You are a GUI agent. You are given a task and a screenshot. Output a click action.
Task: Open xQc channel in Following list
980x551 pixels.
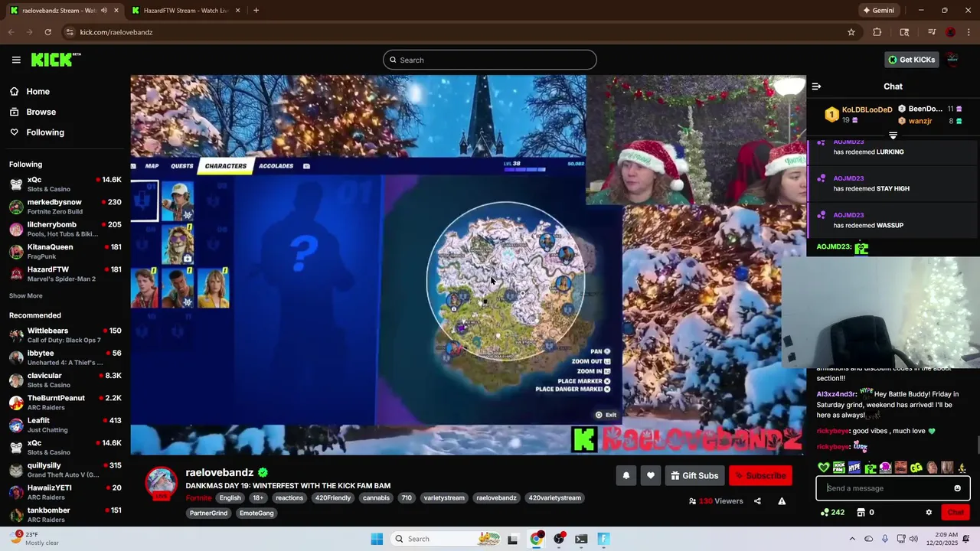[64, 184]
